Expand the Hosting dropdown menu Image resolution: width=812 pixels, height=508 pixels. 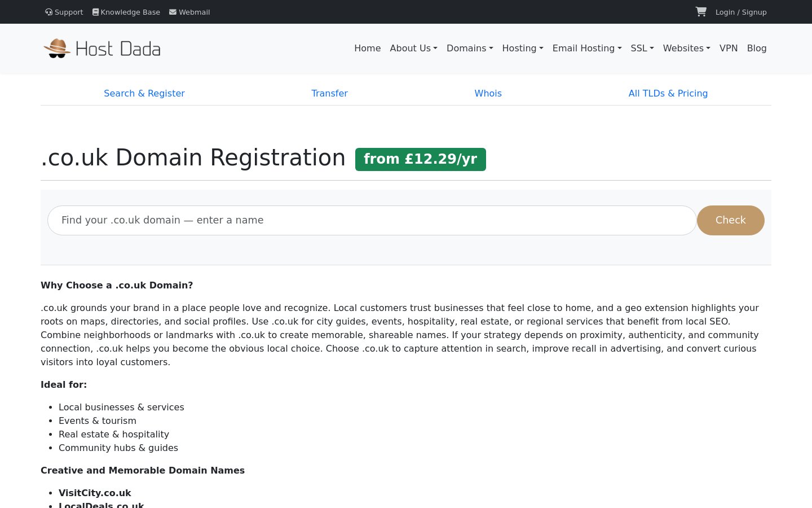click(523, 49)
